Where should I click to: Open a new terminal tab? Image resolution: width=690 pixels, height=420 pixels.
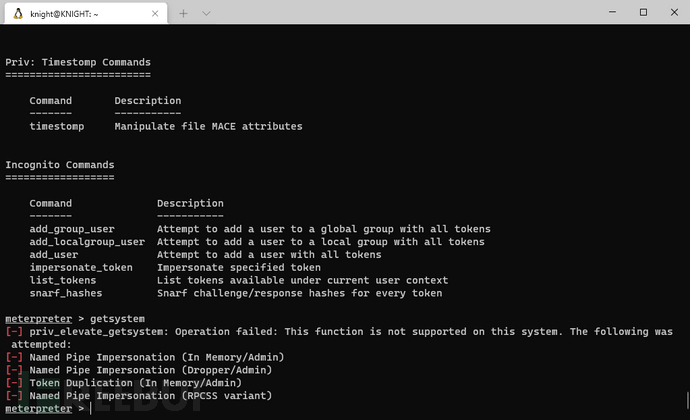click(183, 14)
